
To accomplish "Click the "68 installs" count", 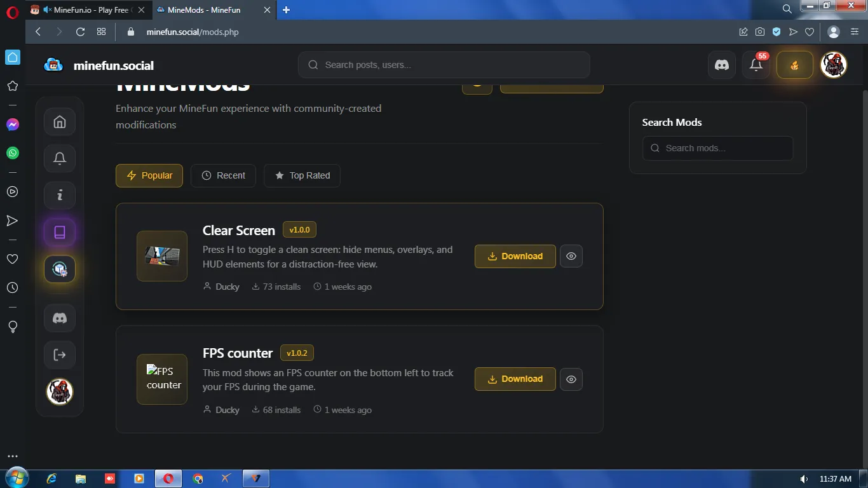I will point(276,410).
